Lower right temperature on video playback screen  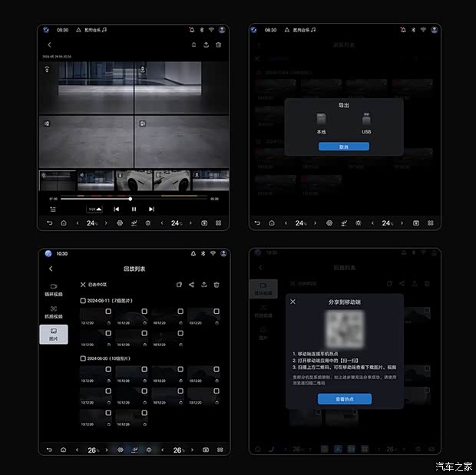pyautogui.click(x=162, y=223)
